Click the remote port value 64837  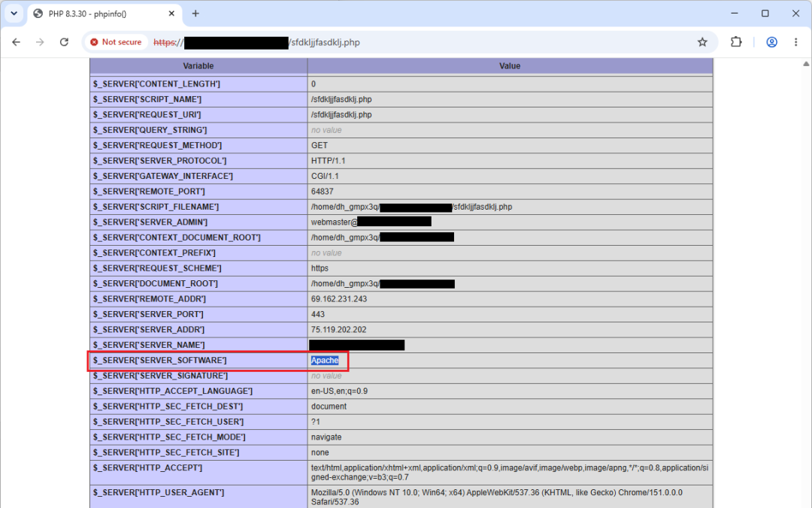[322, 192]
